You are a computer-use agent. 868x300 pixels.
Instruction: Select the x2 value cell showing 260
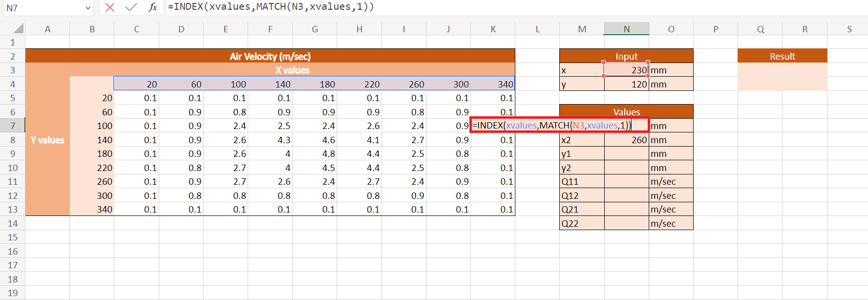tap(626, 140)
